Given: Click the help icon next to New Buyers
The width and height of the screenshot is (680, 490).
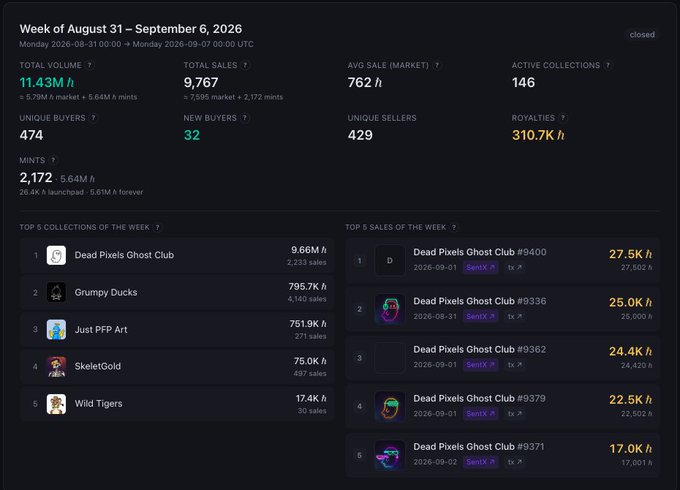Looking at the screenshot, I should coord(245,118).
